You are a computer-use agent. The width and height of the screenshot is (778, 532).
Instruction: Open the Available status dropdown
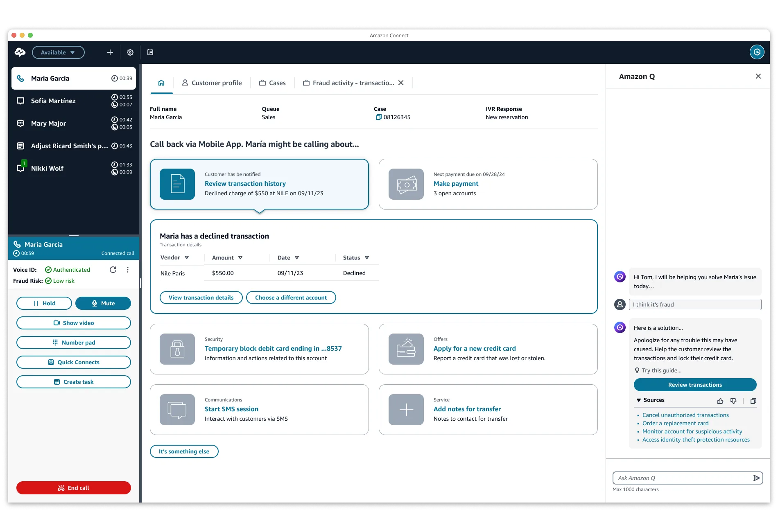(x=58, y=52)
